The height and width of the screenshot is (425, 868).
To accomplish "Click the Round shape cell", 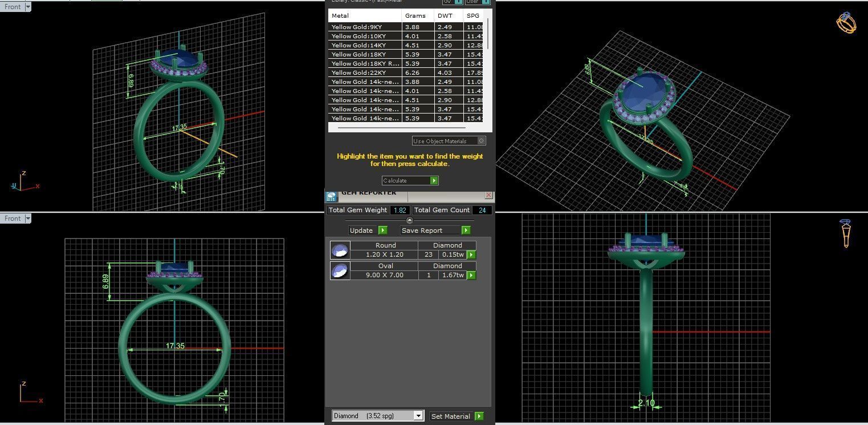I will tap(385, 245).
